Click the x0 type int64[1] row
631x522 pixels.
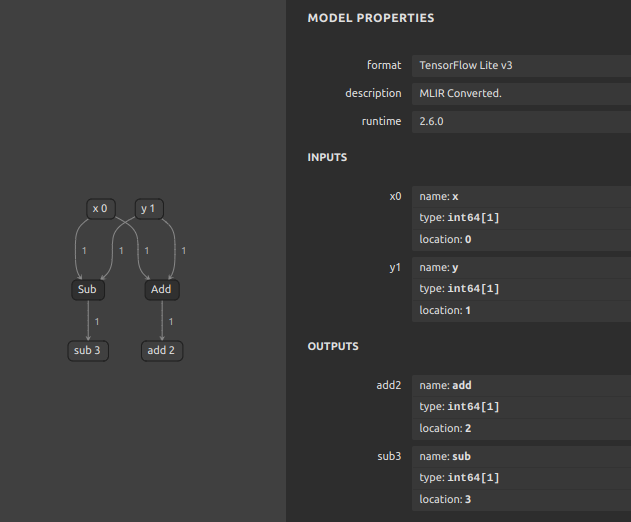[x=521, y=218]
